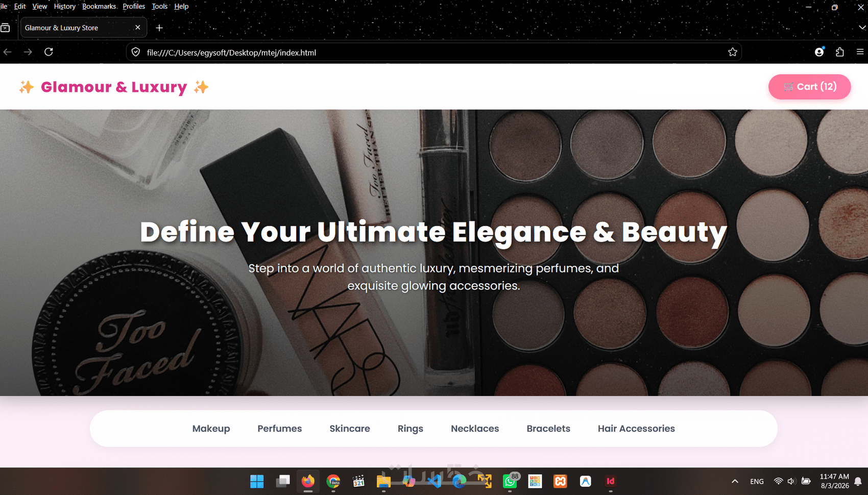Screen dimensions: 868x495
Task: Go to the Perfumes category
Action: point(279,429)
